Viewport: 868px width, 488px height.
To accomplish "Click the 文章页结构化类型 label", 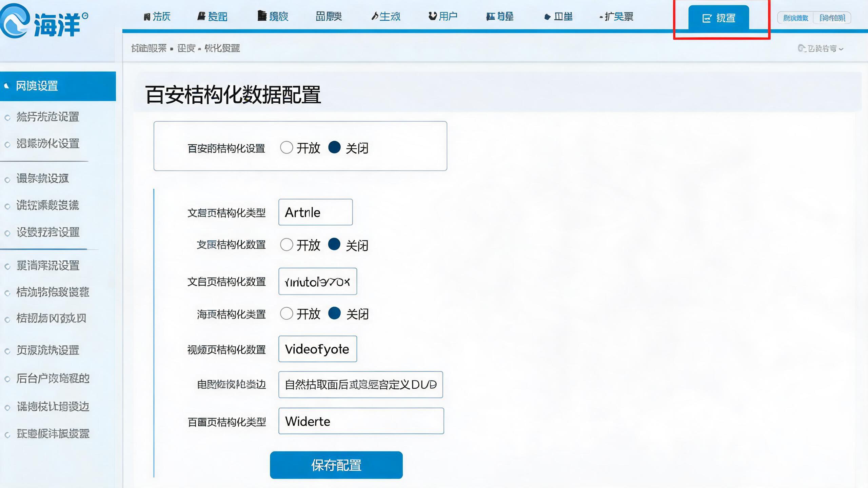I will [x=226, y=213].
